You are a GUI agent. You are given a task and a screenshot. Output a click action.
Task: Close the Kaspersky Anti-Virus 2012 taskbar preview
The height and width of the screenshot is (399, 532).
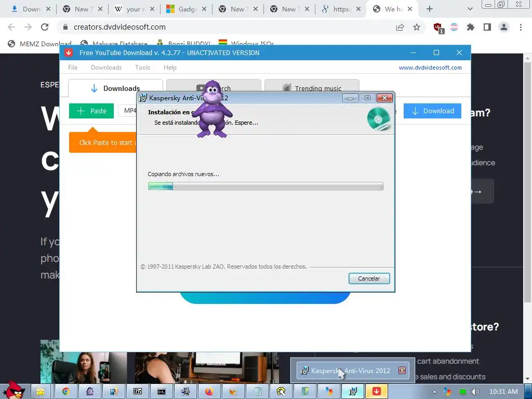402,370
